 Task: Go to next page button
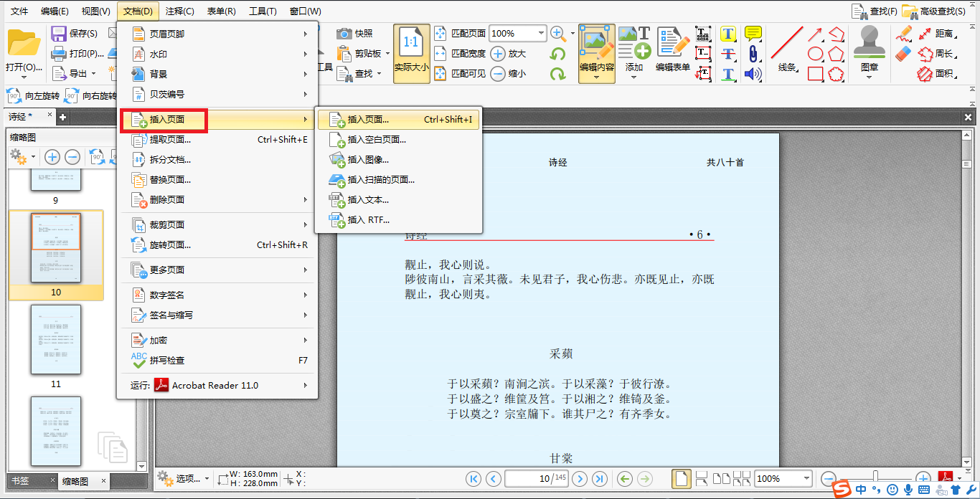[x=580, y=478]
